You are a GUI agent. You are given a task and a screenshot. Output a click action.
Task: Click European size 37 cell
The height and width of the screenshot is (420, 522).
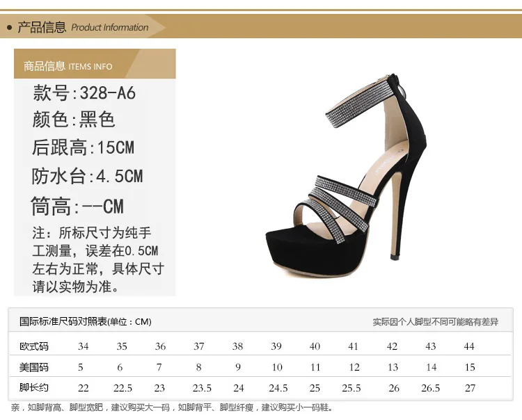pyautogui.click(x=199, y=346)
